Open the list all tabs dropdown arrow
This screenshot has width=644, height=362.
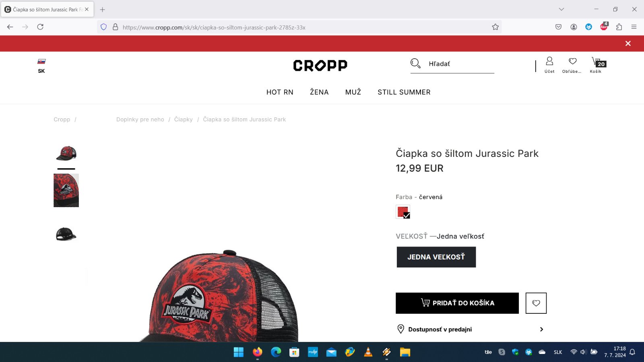click(x=561, y=9)
